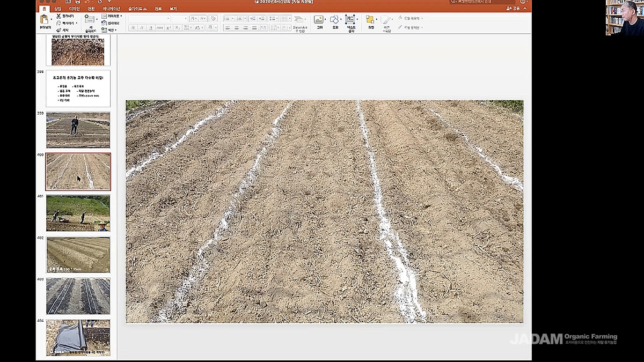Click the Paste (붙여넣기) clipboard icon
Image resolution: width=644 pixels, height=362 pixels.
[44, 19]
